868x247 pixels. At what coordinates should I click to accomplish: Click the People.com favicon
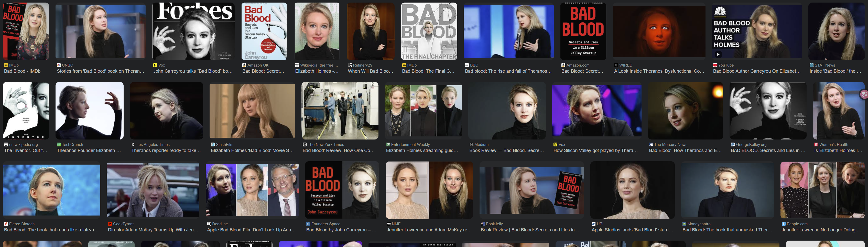click(783, 224)
